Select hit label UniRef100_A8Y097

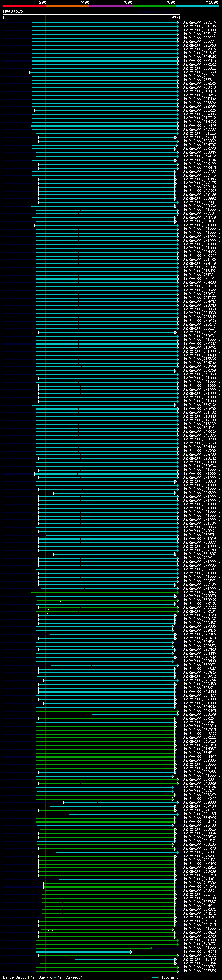click(x=199, y=852)
